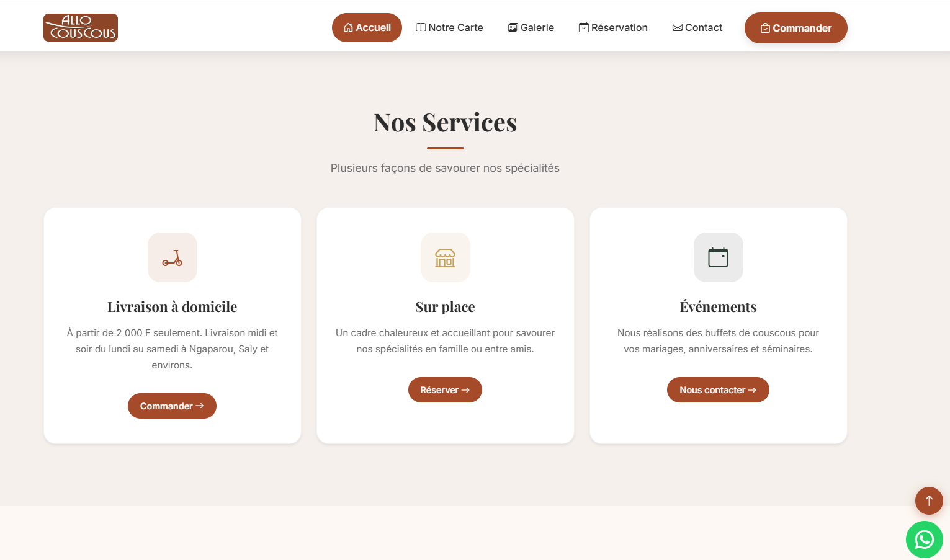Screen dimensions: 950x560
Task: Click the Événements card title
Action: pos(718,307)
